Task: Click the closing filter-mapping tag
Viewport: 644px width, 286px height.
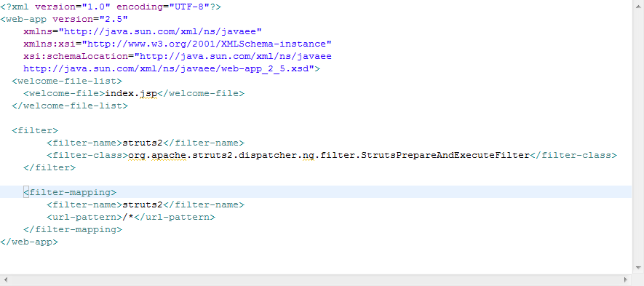Action: click(73, 229)
